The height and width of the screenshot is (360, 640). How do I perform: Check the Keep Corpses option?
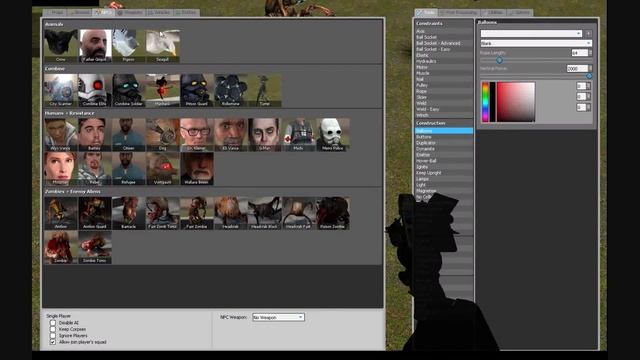click(x=53, y=329)
